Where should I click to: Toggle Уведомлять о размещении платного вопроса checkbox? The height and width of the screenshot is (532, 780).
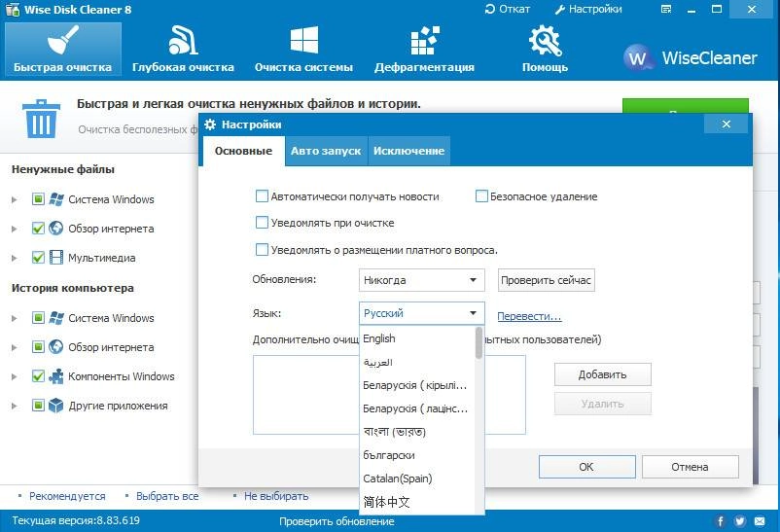click(x=262, y=249)
